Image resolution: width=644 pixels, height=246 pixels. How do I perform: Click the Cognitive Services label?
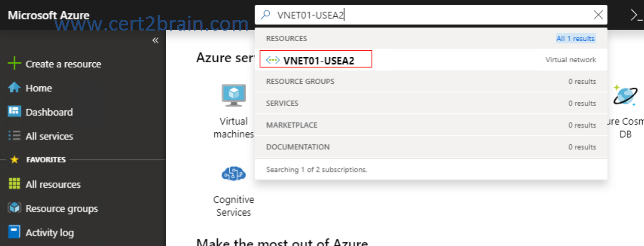pyautogui.click(x=234, y=206)
